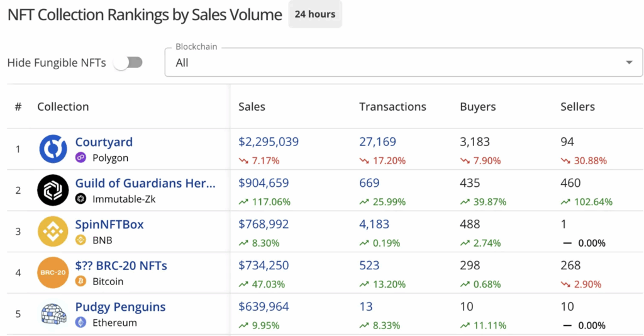Click the Pudgy Penguins sales value $639,964
Viewport: 644px width, 336px height.
click(264, 306)
